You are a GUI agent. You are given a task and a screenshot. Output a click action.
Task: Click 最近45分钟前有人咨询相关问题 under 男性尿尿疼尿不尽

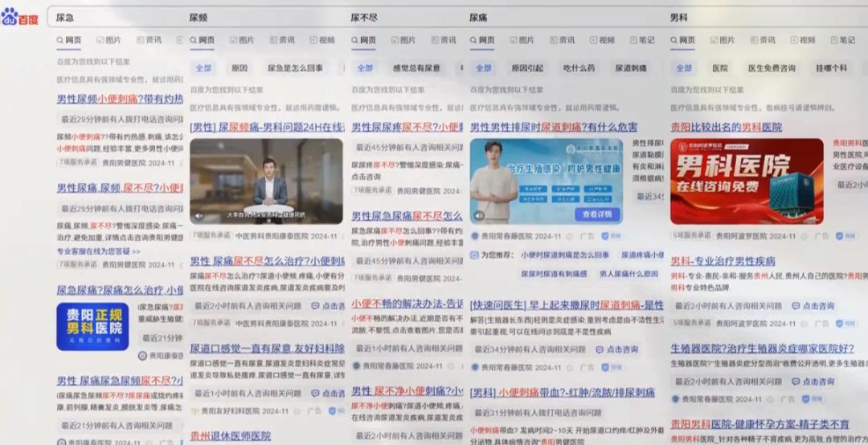pos(408,147)
